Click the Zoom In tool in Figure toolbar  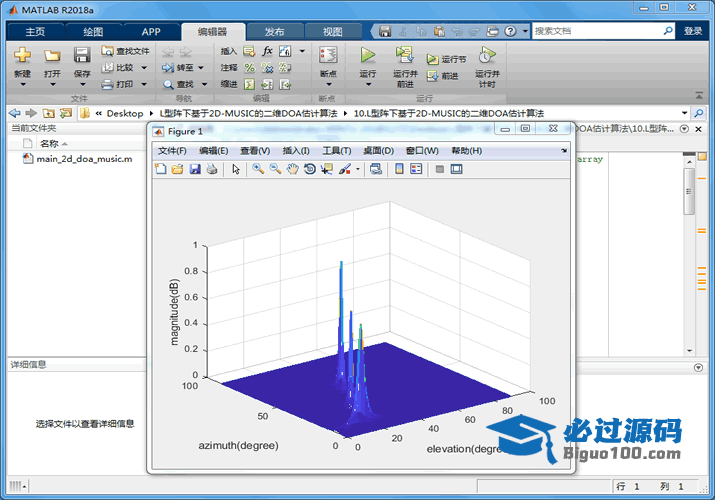pyautogui.click(x=258, y=169)
